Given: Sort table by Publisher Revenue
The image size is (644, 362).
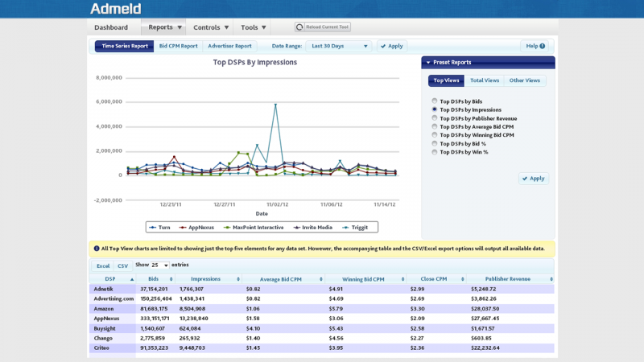Looking at the screenshot, I should (x=510, y=279).
